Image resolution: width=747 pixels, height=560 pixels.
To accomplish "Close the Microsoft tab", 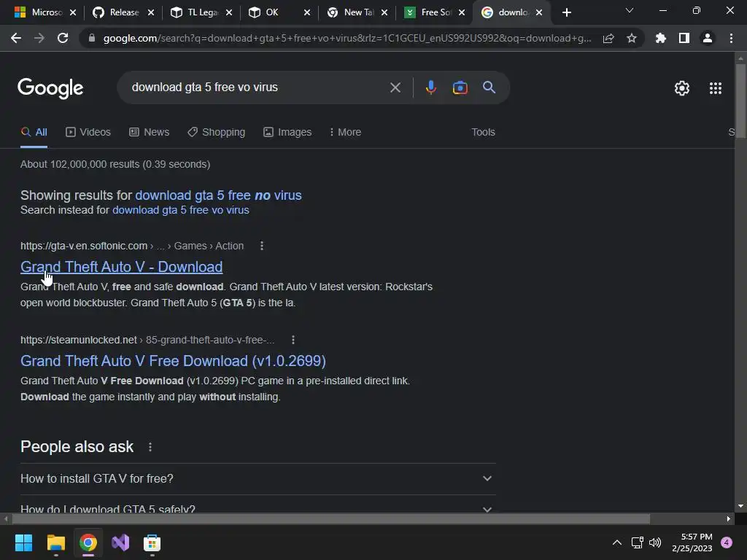I will (x=73, y=13).
